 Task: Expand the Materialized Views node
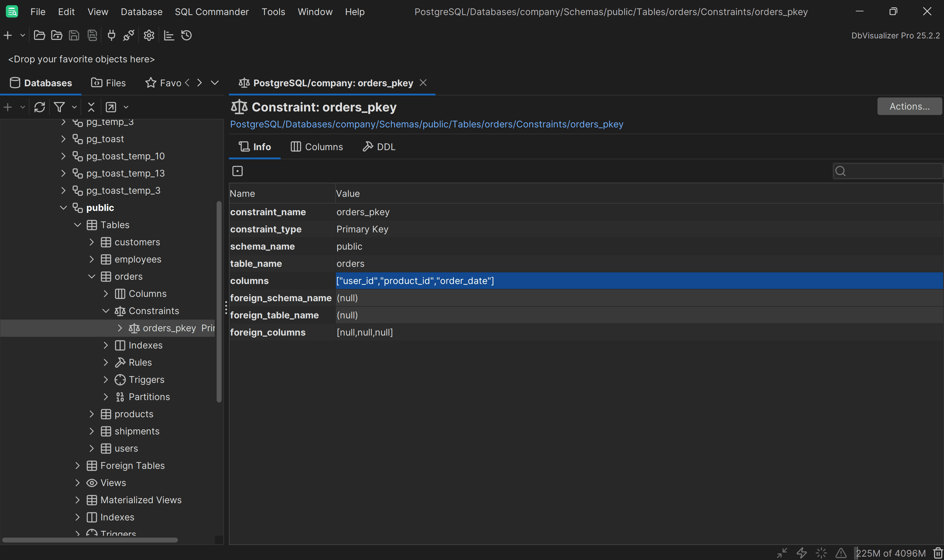coord(77,500)
